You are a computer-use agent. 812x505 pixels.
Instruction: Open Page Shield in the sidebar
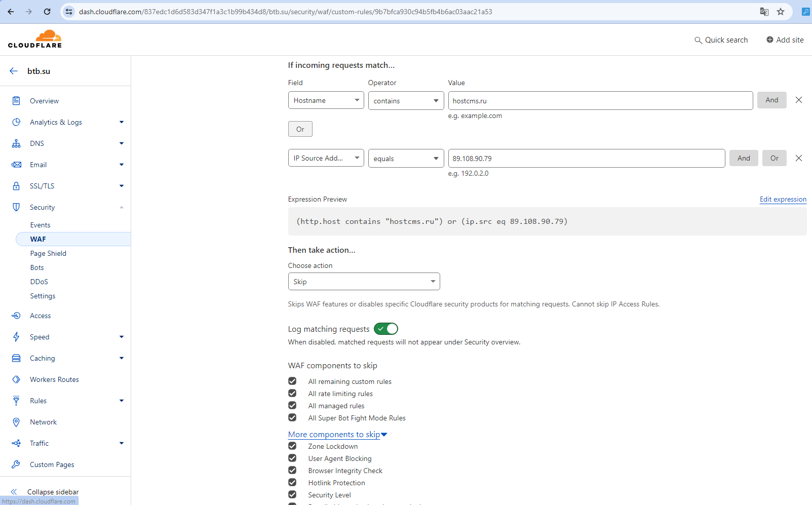point(48,253)
